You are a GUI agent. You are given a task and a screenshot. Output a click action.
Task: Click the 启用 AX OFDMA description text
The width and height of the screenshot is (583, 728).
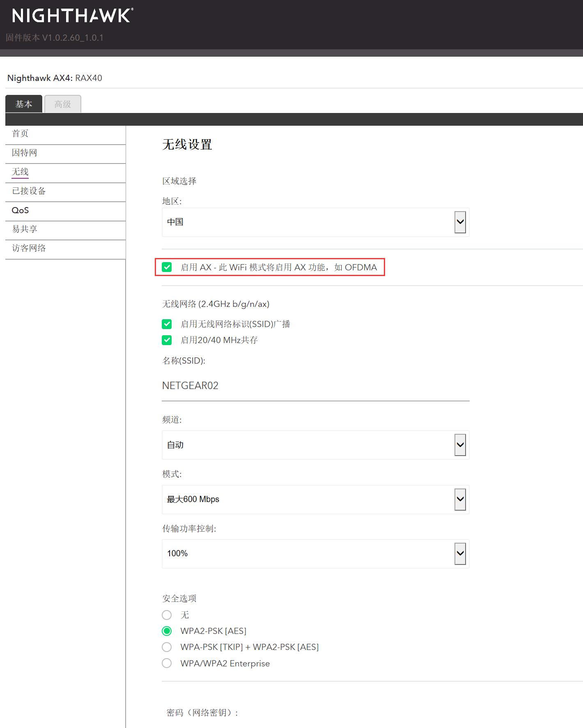coord(279,267)
